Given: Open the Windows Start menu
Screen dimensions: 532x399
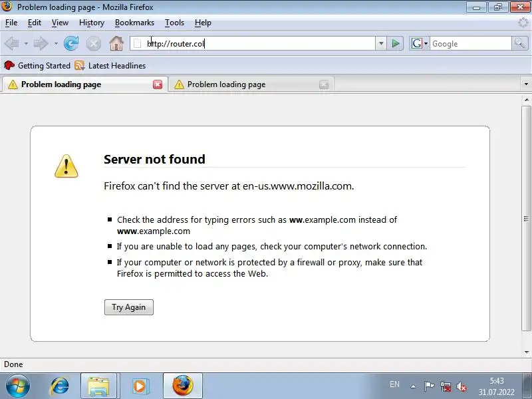Looking at the screenshot, I should [x=18, y=386].
